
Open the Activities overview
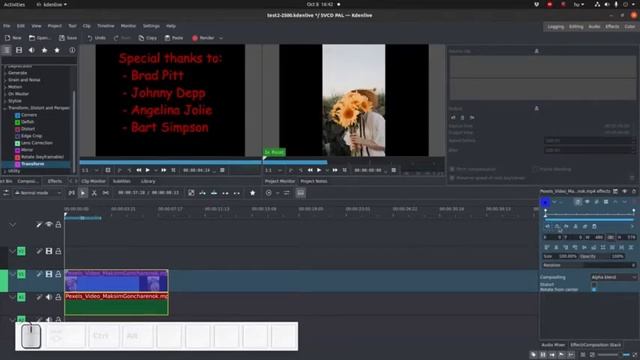[x=14, y=4]
